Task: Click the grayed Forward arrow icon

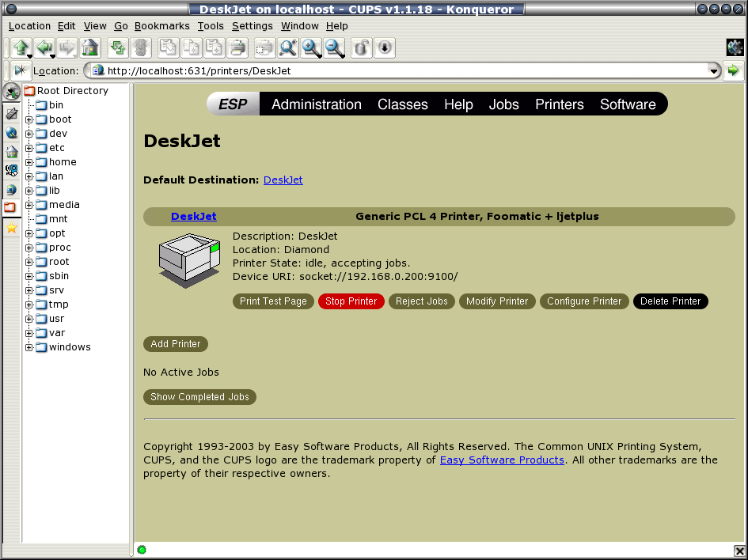Action: 67,47
